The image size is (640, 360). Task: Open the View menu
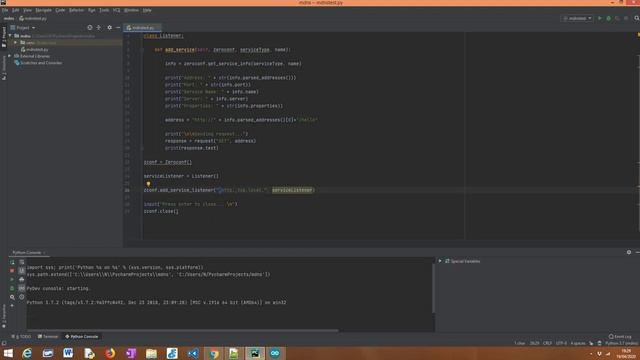[27, 10]
